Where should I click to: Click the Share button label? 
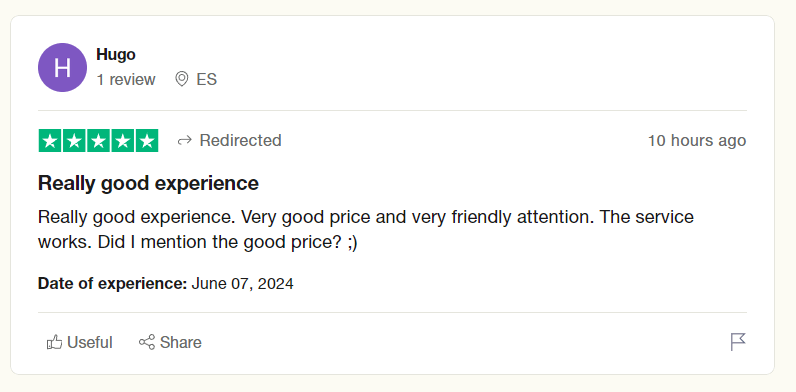(x=181, y=342)
